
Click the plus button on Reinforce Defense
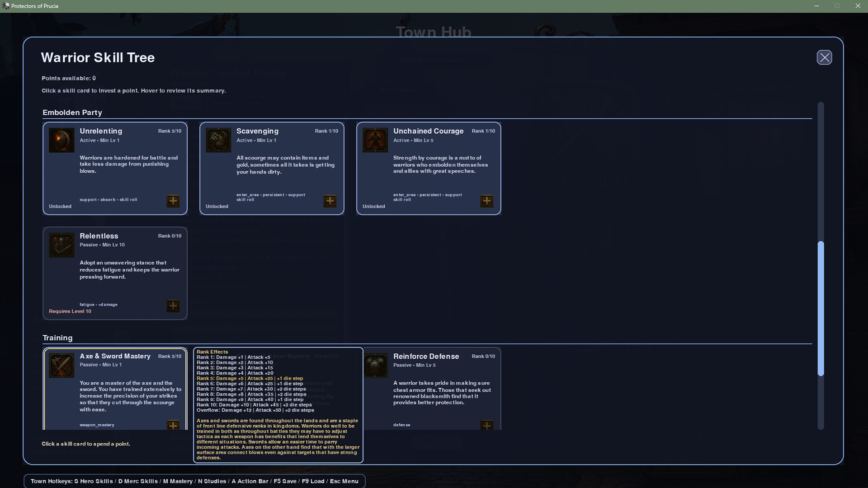(487, 425)
